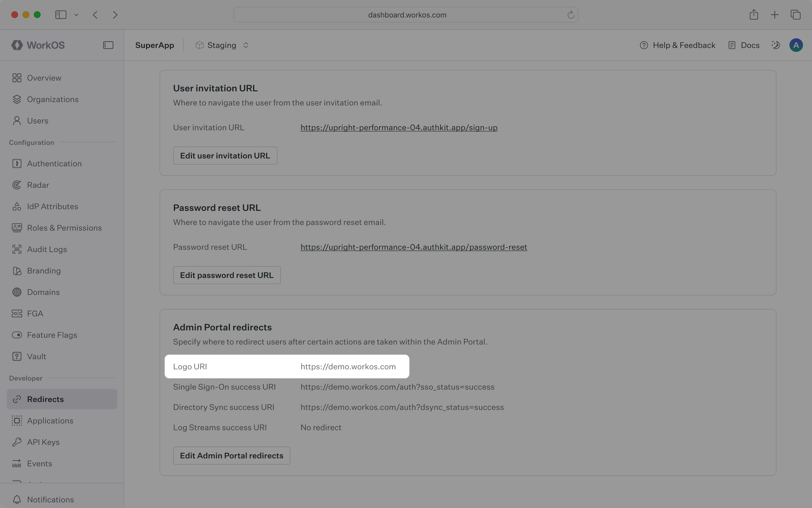812x508 pixels.
Task: Click the Safari address bar
Action: click(407, 15)
